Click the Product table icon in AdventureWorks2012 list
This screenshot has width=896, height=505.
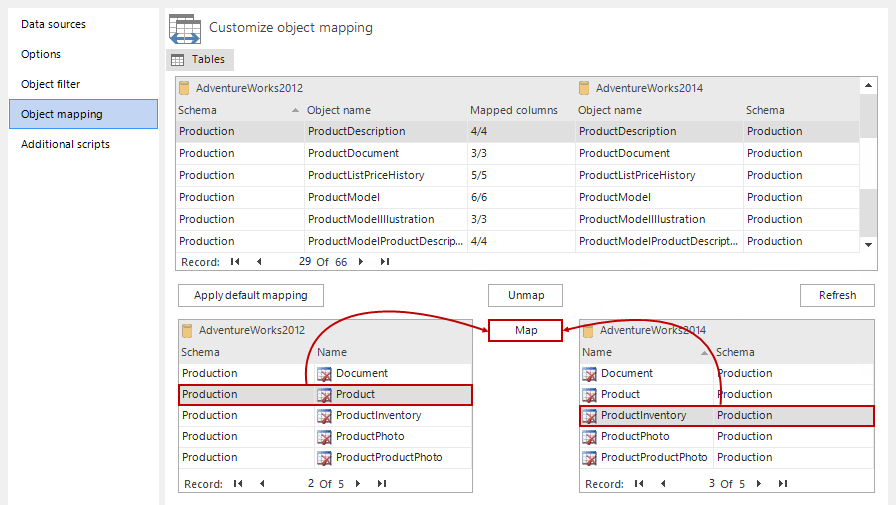324,395
